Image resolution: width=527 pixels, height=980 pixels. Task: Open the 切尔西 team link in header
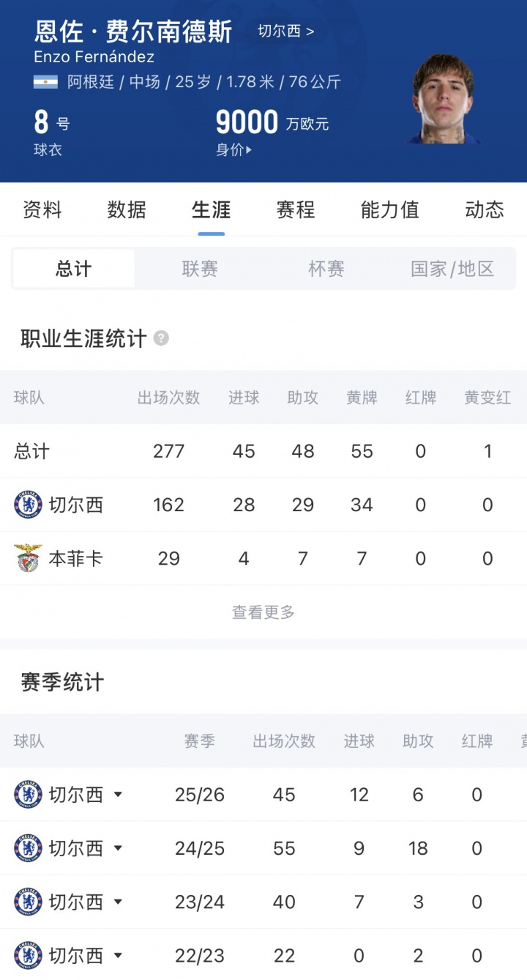(x=285, y=31)
